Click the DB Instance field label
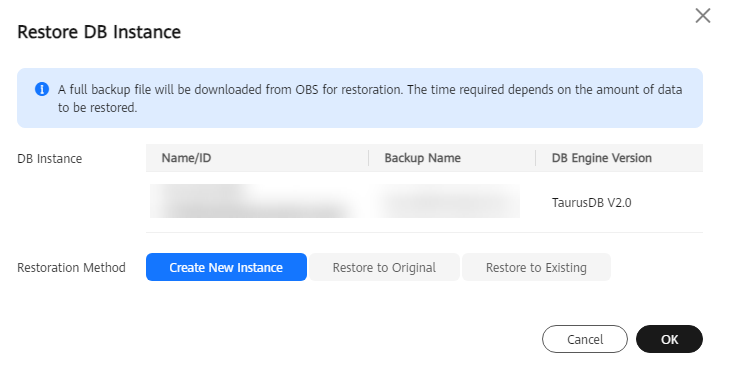Screen dimensions: 732x376 pyautogui.click(x=49, y=159)
